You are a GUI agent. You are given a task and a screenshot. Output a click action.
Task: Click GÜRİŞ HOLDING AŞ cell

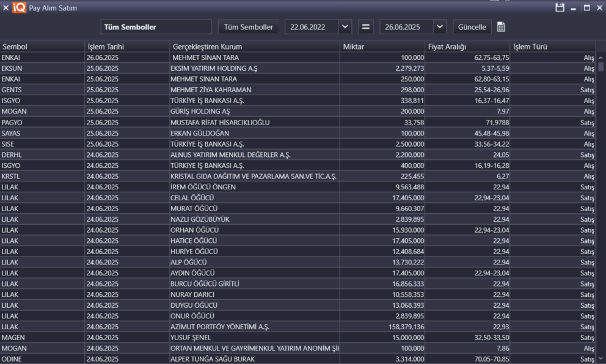click(255, 111)
